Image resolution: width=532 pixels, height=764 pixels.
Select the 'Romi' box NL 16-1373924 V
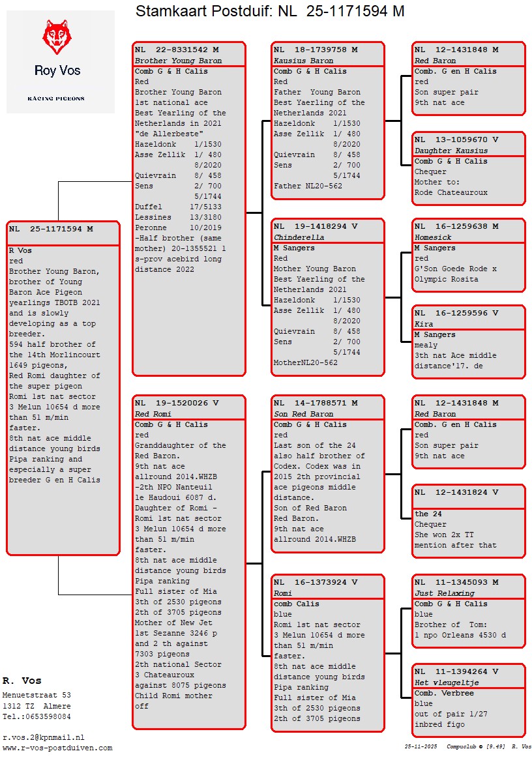pos(328,652)
